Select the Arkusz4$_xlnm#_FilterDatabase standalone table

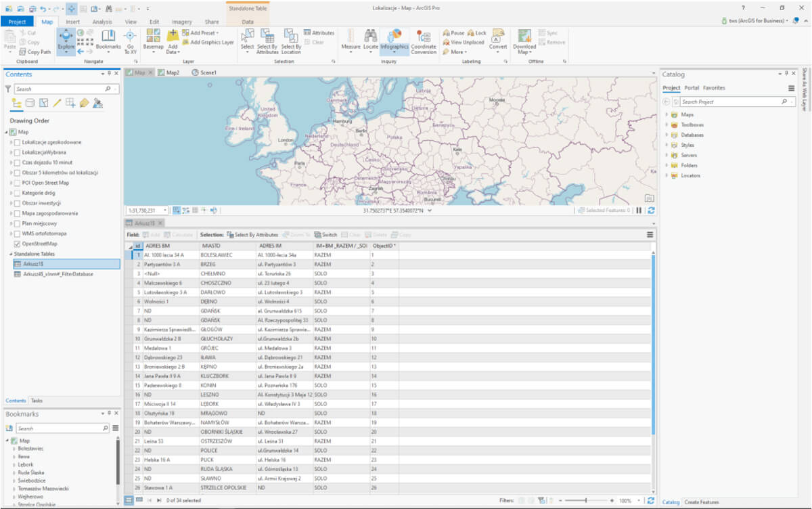click(58, 274)
